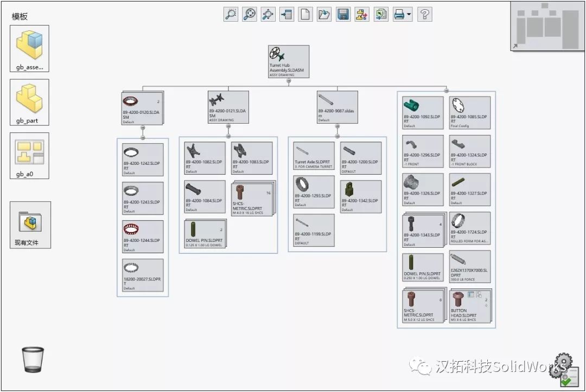This screenshot has height=392, width=586.
Task: Select the 89-4200-0120.SLDASM node
Action: coord(142,108)
